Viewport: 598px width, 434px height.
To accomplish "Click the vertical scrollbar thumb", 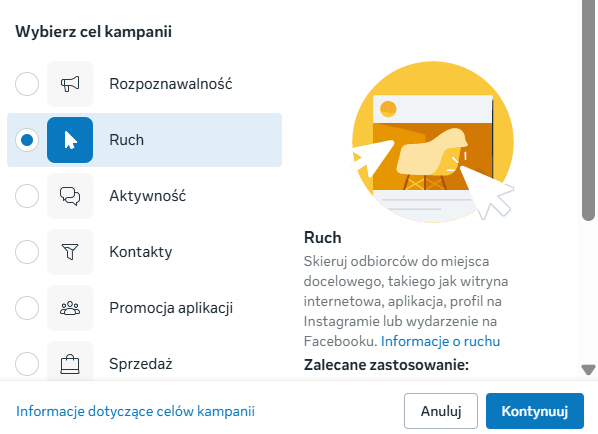I will point(588,111).
